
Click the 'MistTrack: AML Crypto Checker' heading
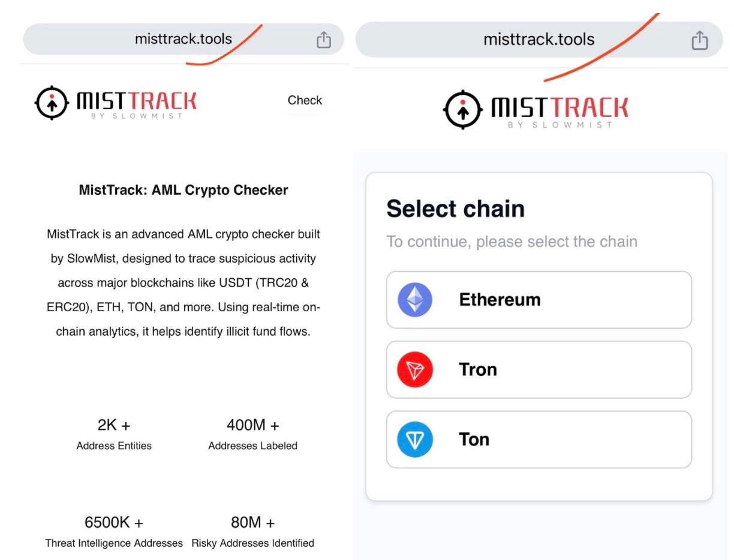183,189
